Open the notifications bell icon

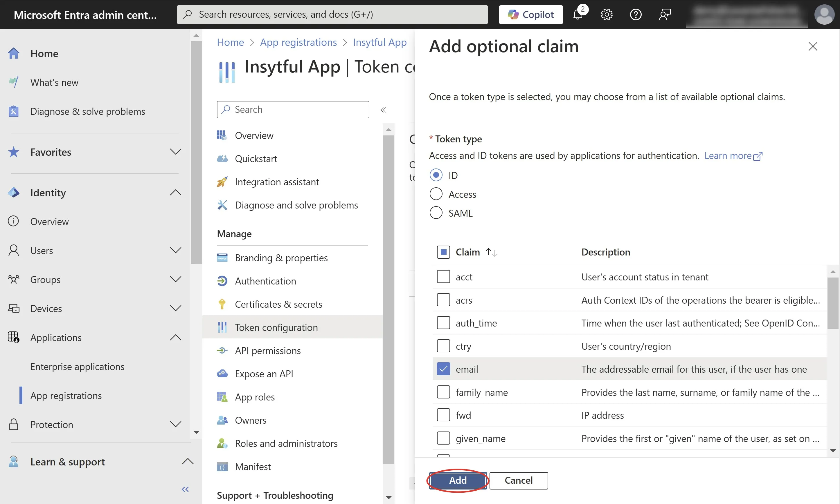tap(578, 14)
